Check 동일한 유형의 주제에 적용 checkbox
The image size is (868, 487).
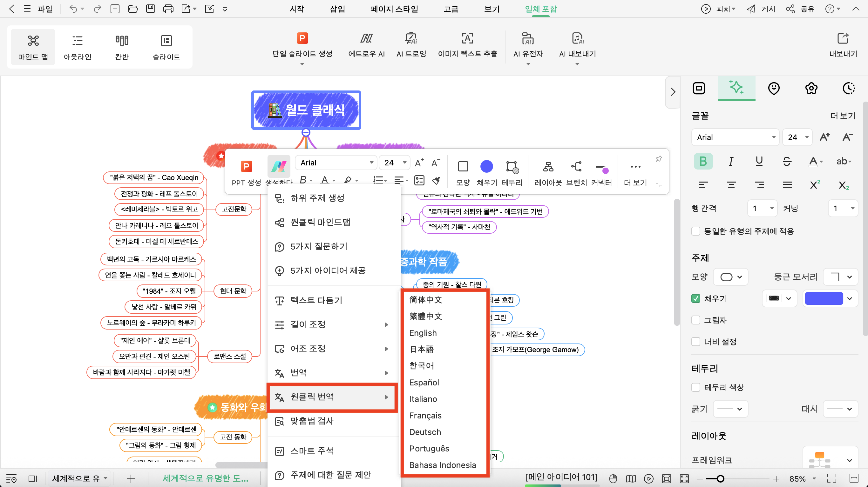tap(695, 231)
